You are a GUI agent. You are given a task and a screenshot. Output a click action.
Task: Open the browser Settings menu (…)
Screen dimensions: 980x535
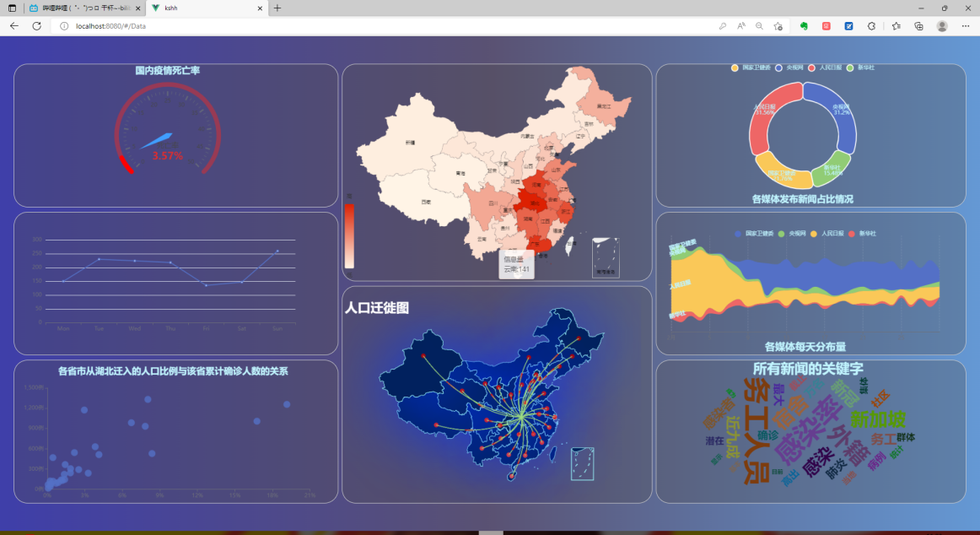[x=966, y=25]
